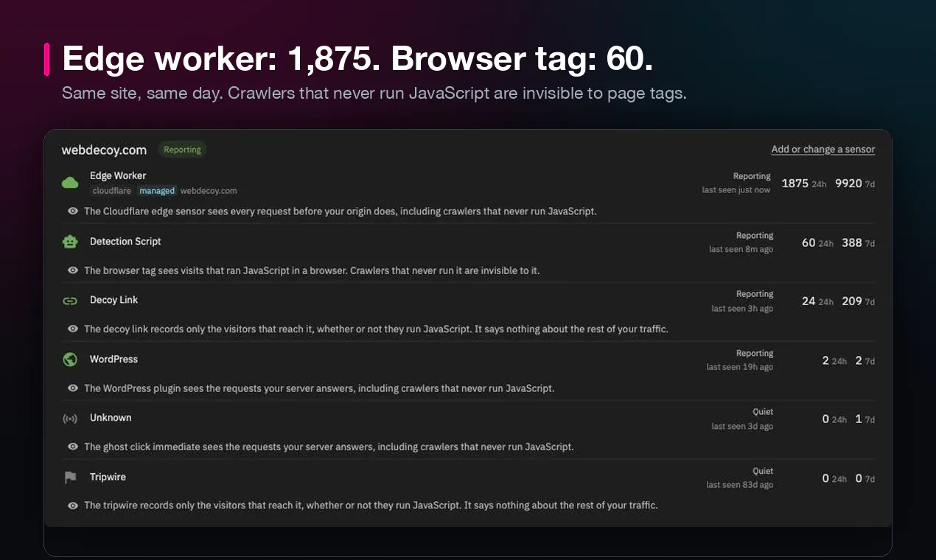Viewport: 936px width, 560px height.
Task: Click the heading 'Edge worker: 1,875. Browser tag: 60.'
Action: coord(357,59)
